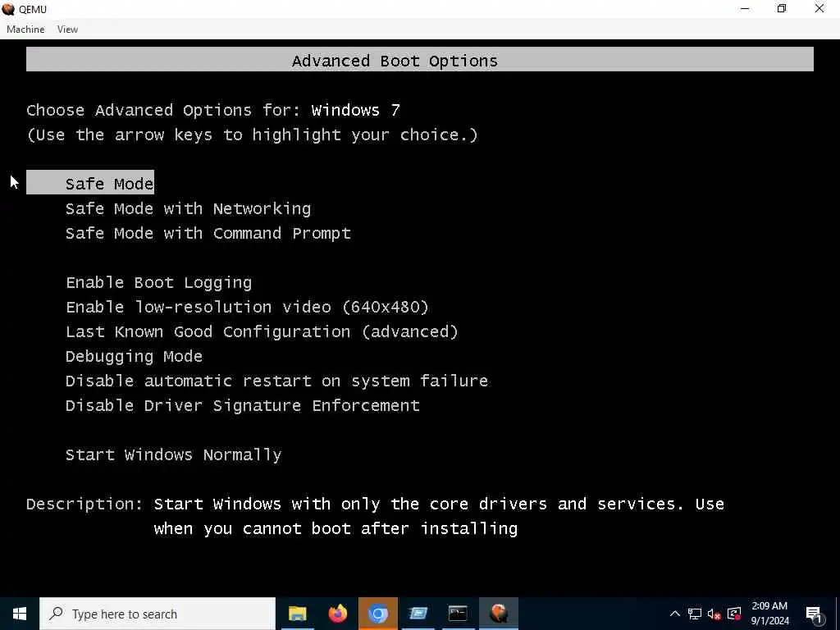The width and height of the screenshot is (840, 630).
Task: Open the notification center icon
Action: [814, 614]
